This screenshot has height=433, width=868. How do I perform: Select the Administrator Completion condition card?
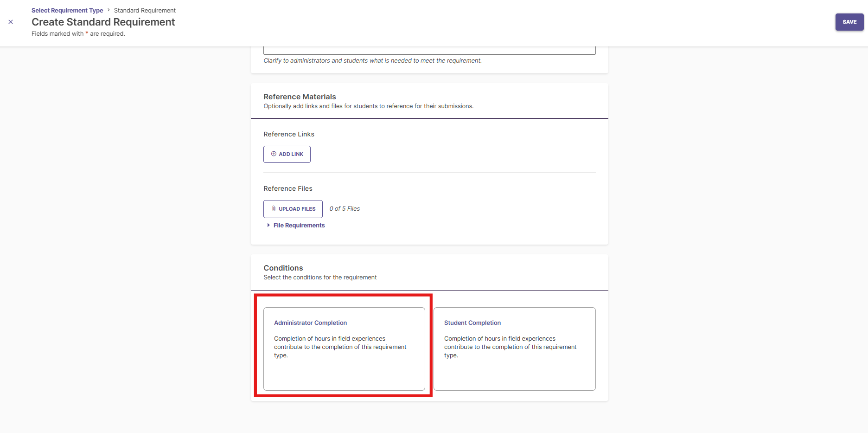click(x=344, y=349)
